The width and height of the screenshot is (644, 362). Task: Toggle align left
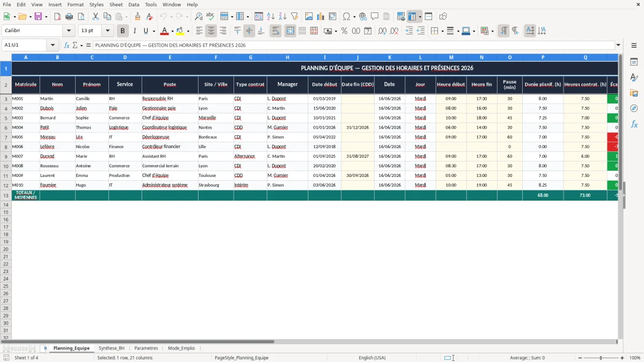coord(200,31)
